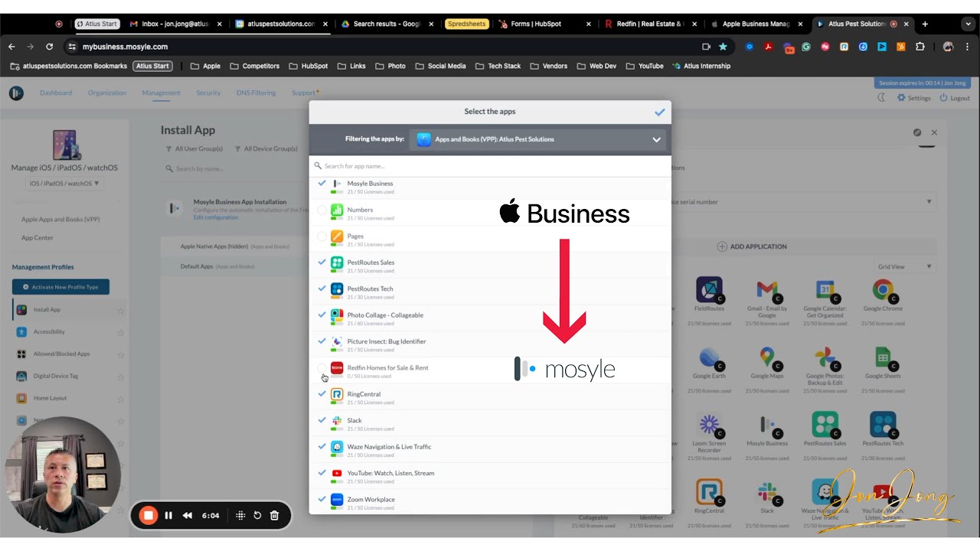Screen dimensions: 980x551
Task: Click the YouTube app icon in list
Action: click(337, 473)
